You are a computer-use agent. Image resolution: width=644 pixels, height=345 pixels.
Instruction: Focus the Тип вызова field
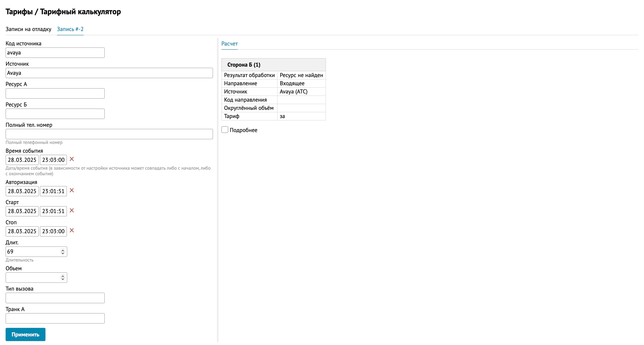coord(55,298)
